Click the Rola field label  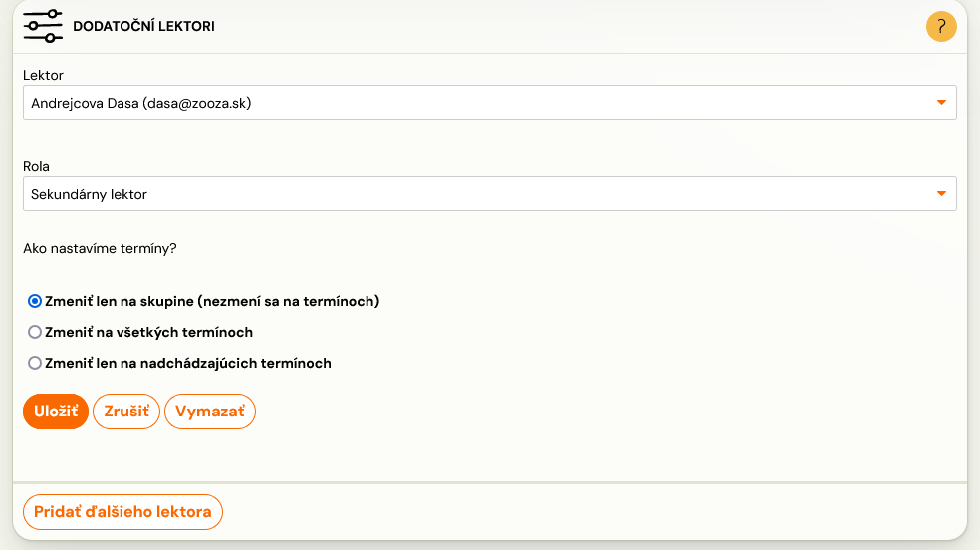36,166
